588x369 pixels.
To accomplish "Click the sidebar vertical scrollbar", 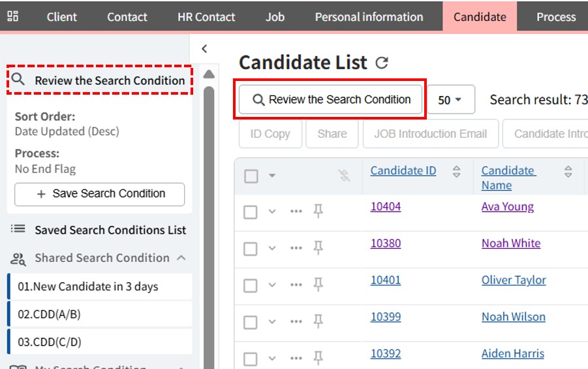I will coord(209,222).
